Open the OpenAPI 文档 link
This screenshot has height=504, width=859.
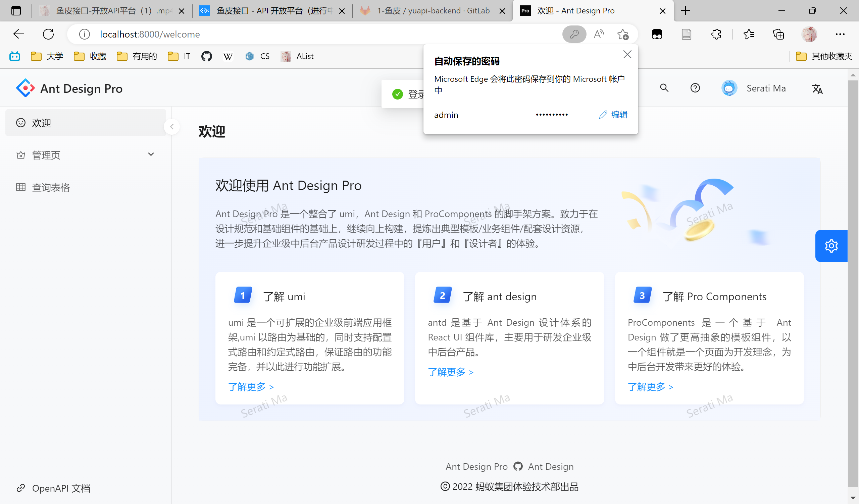click(61, 488)
